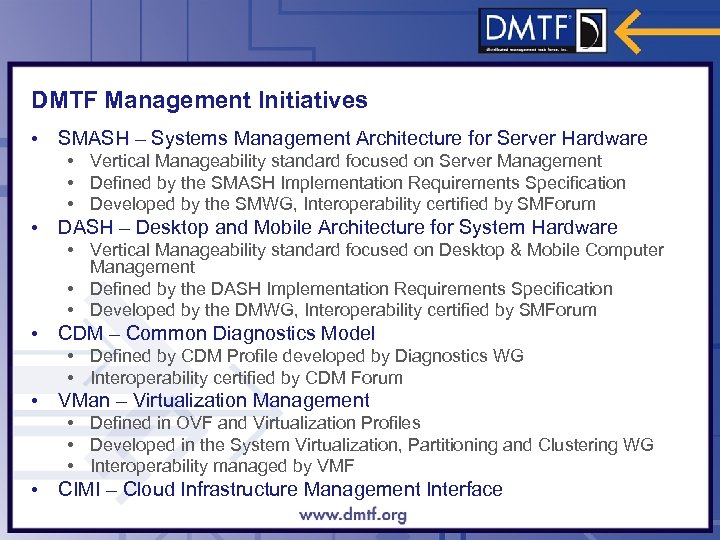
Task: Click 'Vertical Manageability standard focused on Server Management'
Action: [346, 161]
